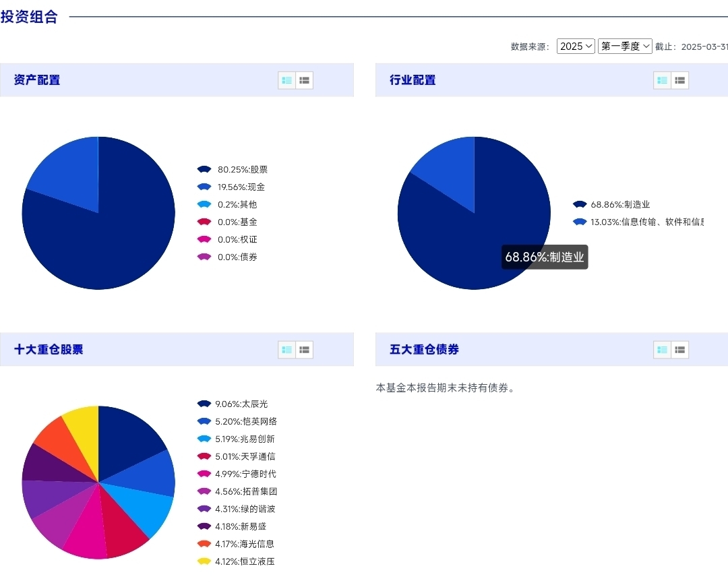Click the 80.25%:股票 legend text
This screenshot has width=728, height=587.
pos(243,170)
